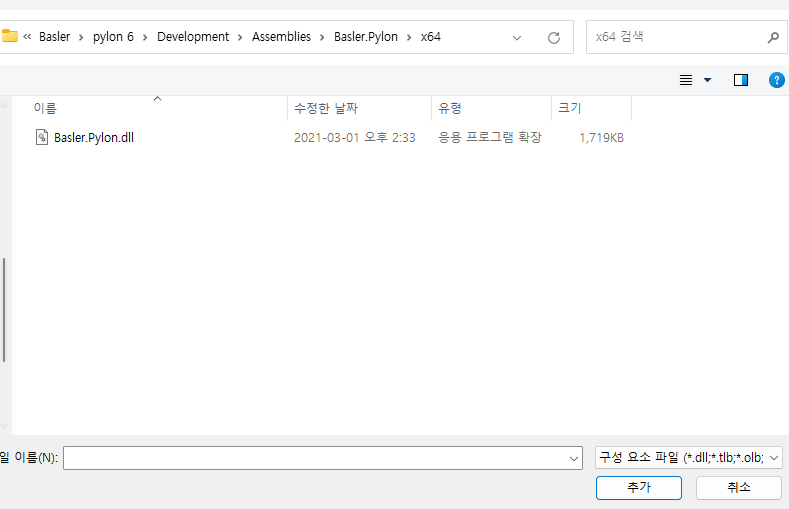
Task: Select the Basler.Pylon.dll file name
Action: tap(94, 138)
